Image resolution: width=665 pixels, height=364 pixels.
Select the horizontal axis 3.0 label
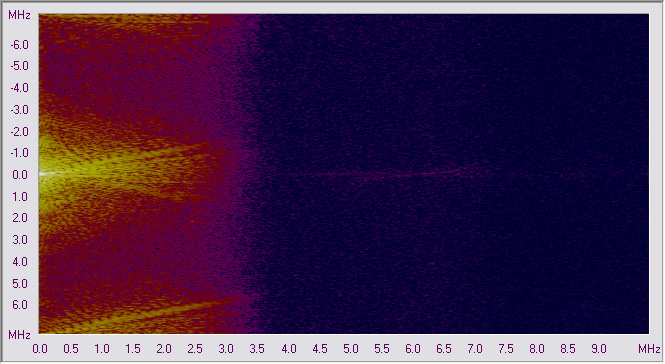click(226, 349)
